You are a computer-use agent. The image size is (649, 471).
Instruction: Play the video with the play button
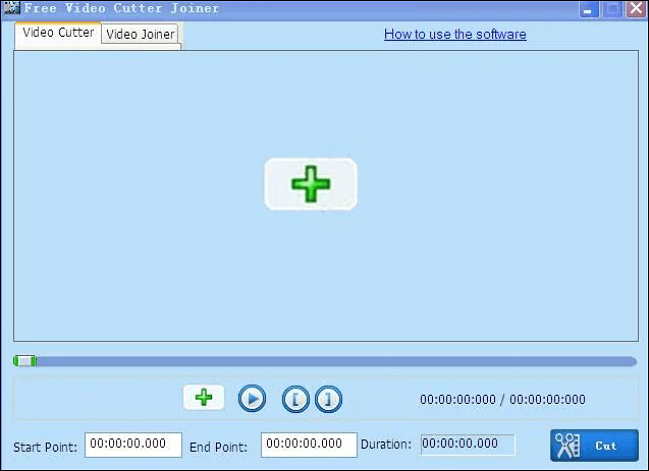[252, 399]
